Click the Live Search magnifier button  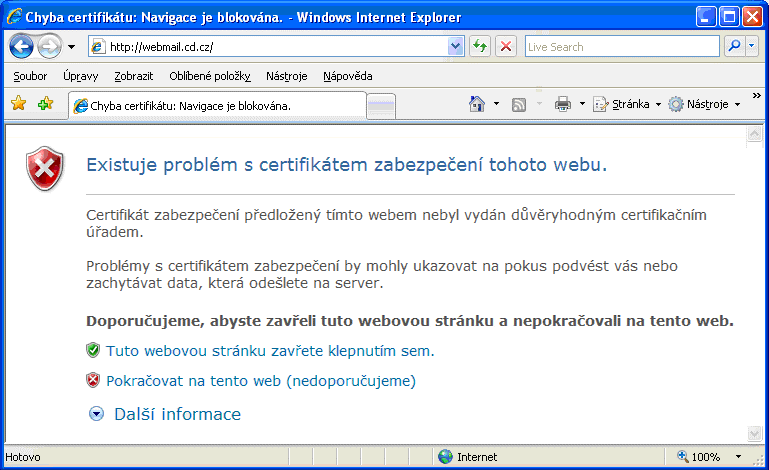pos(735,46)
